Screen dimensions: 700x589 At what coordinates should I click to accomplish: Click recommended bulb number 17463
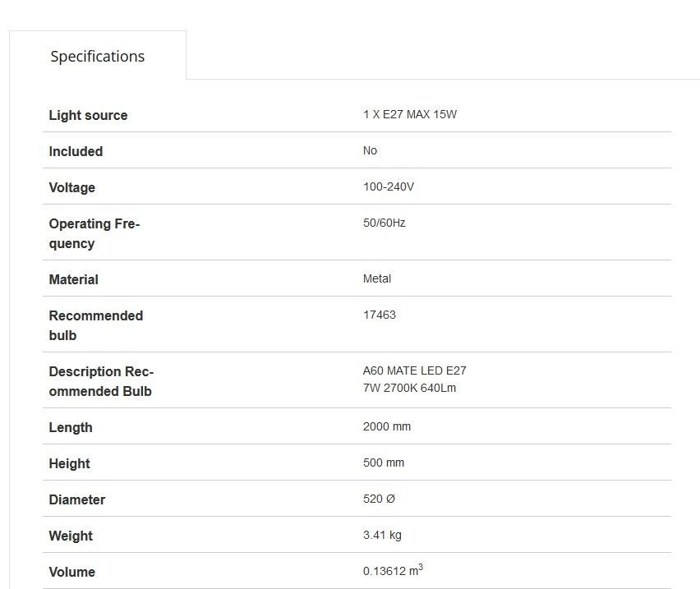[379, 315]
